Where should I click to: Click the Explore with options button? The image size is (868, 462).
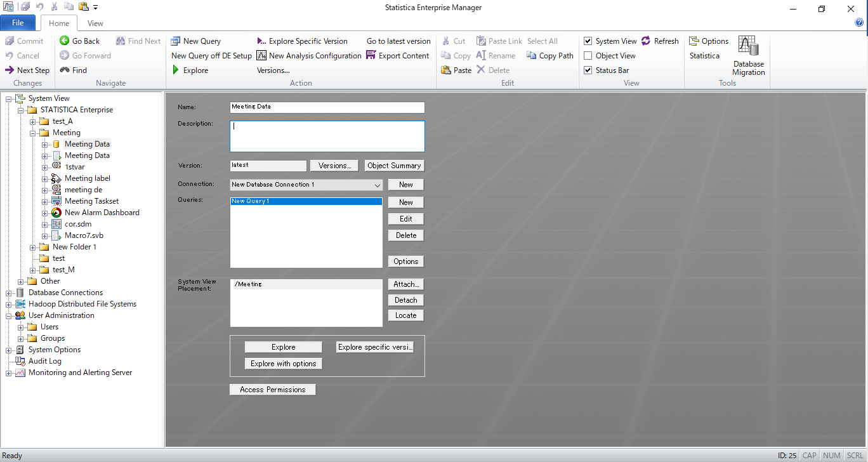point(284,364)
